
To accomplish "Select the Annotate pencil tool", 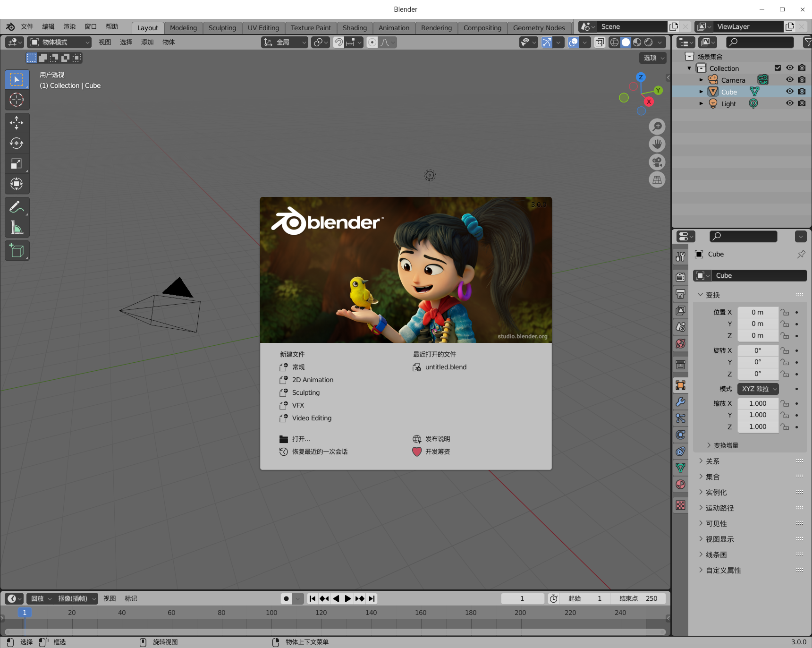I will pos(17,207).
